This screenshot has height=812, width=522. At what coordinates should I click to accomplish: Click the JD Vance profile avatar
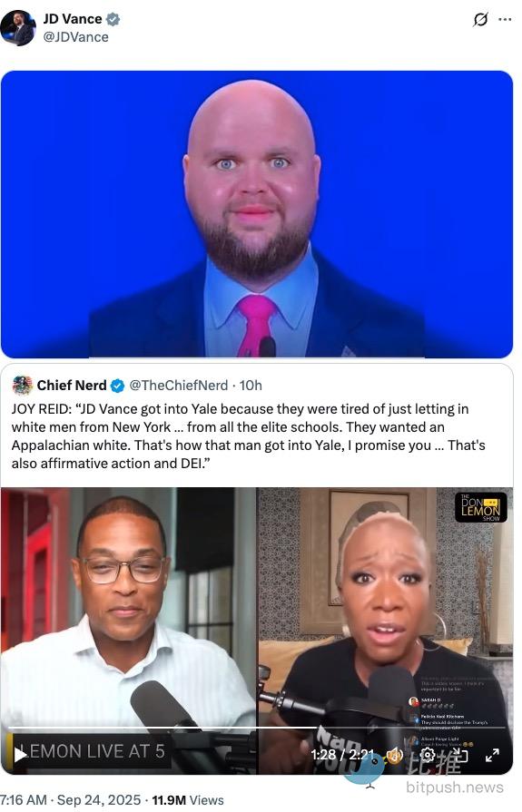[18, 28]
